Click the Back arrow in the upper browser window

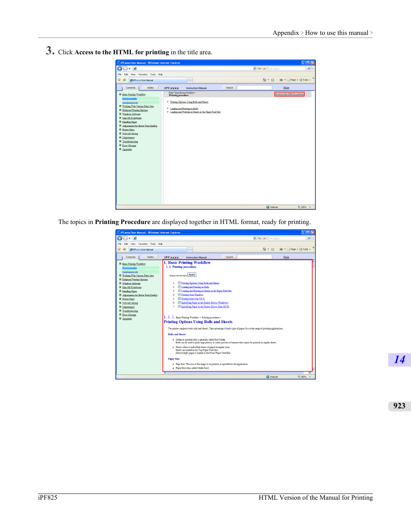[119, 68]
